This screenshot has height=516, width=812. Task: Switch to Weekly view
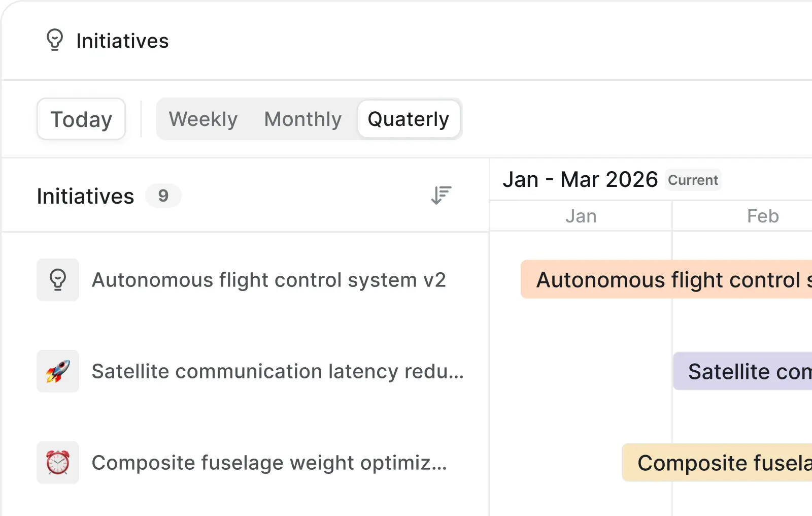(203, 119)
